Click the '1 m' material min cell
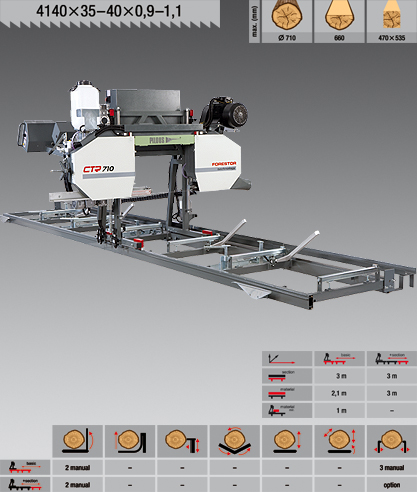417x492 pixels. coord(341,411)
